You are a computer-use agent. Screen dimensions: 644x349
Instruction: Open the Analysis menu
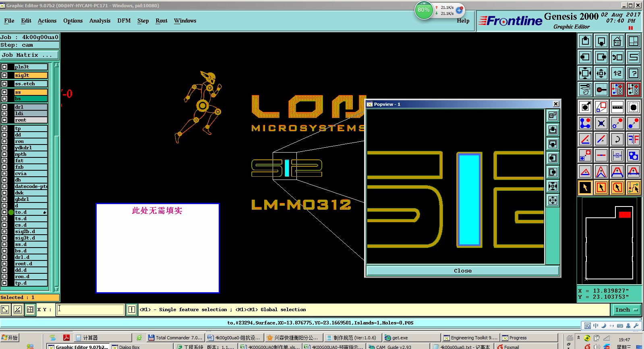pos(100,21)
